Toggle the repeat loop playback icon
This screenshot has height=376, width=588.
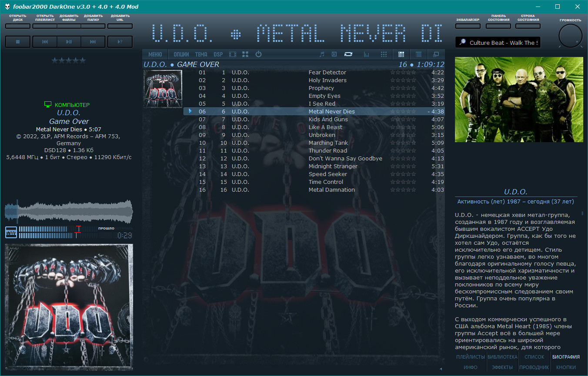pos(348,54)
